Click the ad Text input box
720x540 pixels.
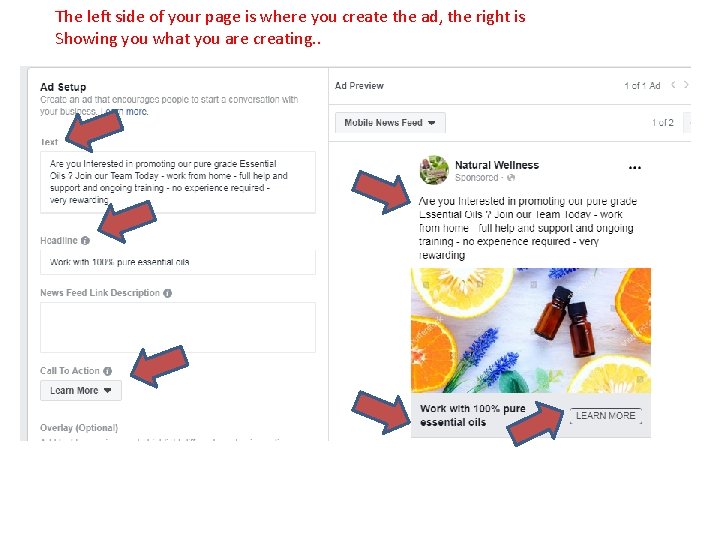coord(178,182)
